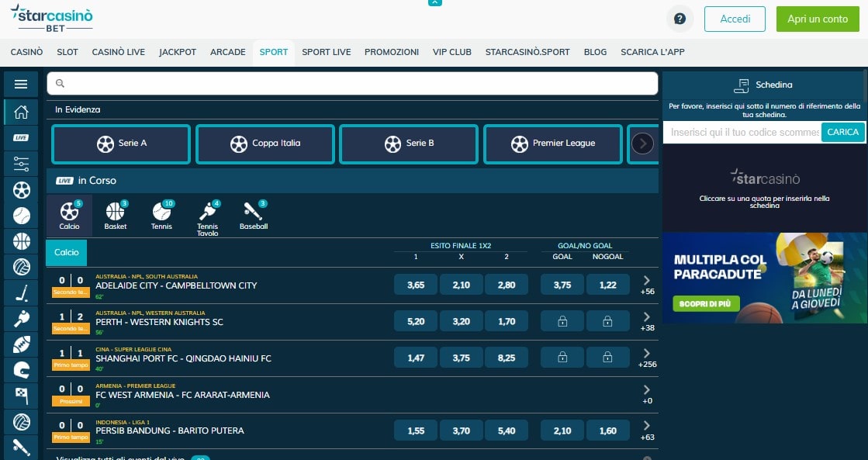Click the Schedina betslip icon
868x460 pixels.
point(741,85)
